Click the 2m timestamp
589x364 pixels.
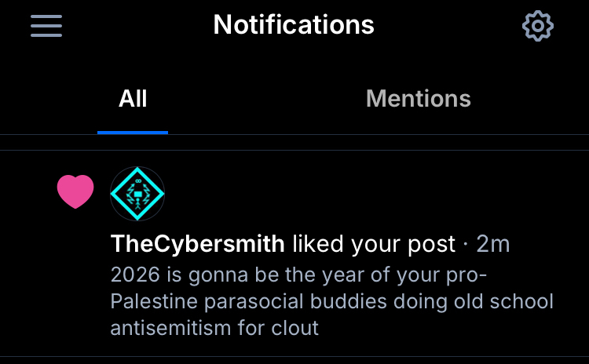[493, 244]
